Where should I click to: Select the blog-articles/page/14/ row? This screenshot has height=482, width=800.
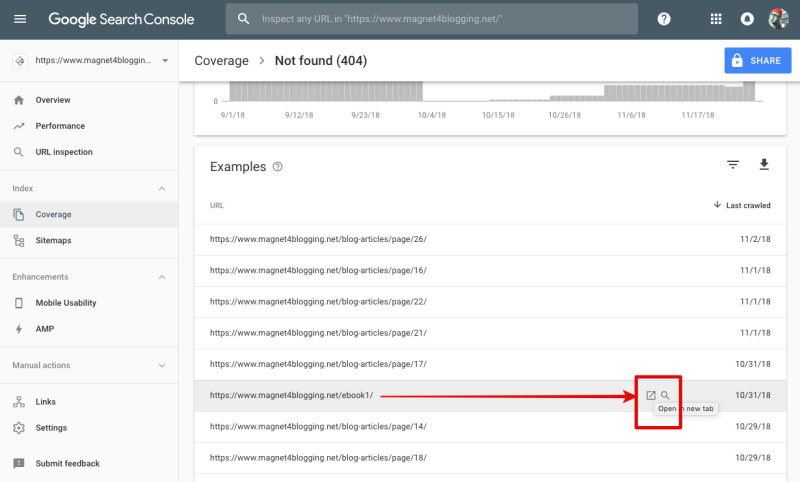click(490, 426)
